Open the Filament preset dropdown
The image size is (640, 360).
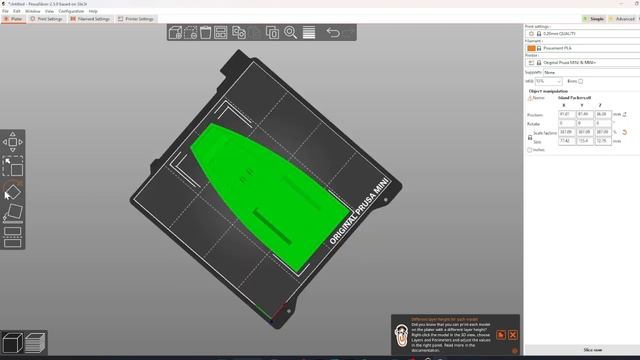click(x=583, y=48)
